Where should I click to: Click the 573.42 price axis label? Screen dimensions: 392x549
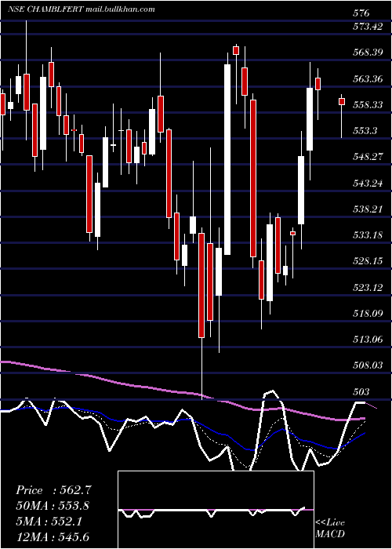click(368, 27)
